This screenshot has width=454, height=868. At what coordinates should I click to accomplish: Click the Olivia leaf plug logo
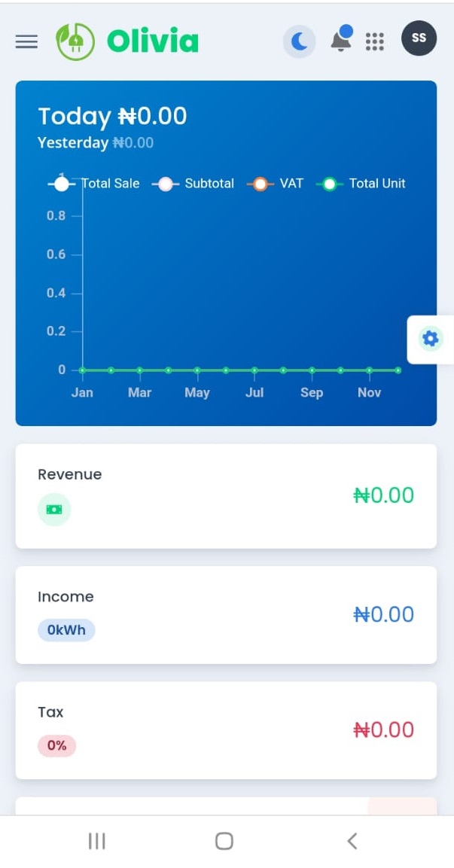coord(75,41)
